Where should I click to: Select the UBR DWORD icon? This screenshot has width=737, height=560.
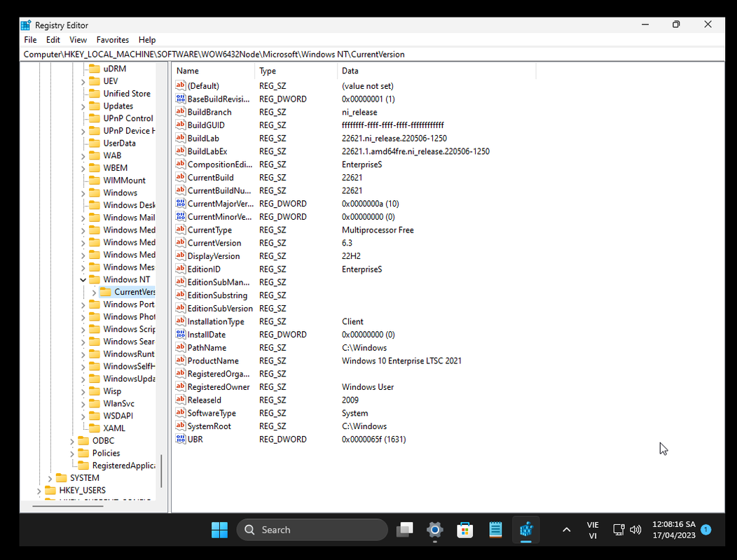pyautogui.click(x=181, y=439)
